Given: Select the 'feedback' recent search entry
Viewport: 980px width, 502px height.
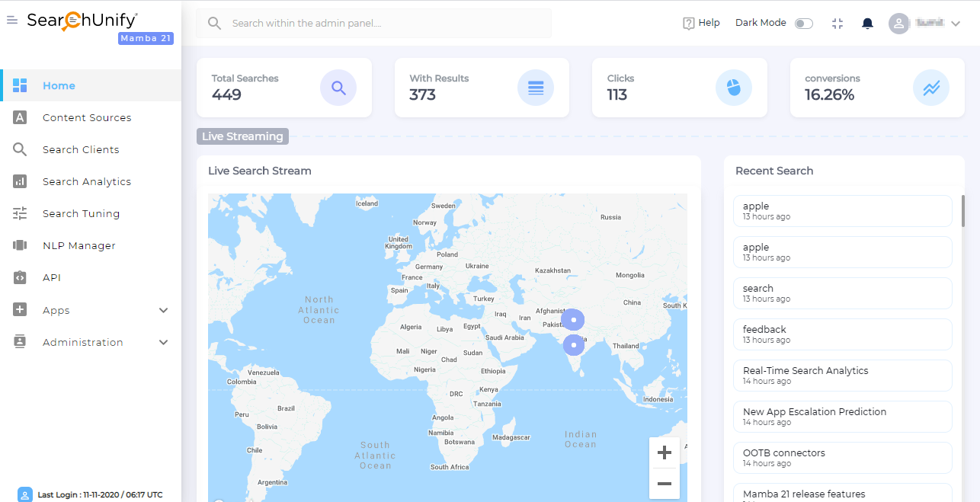Looking at the screenshot, I should coord(842,334).
